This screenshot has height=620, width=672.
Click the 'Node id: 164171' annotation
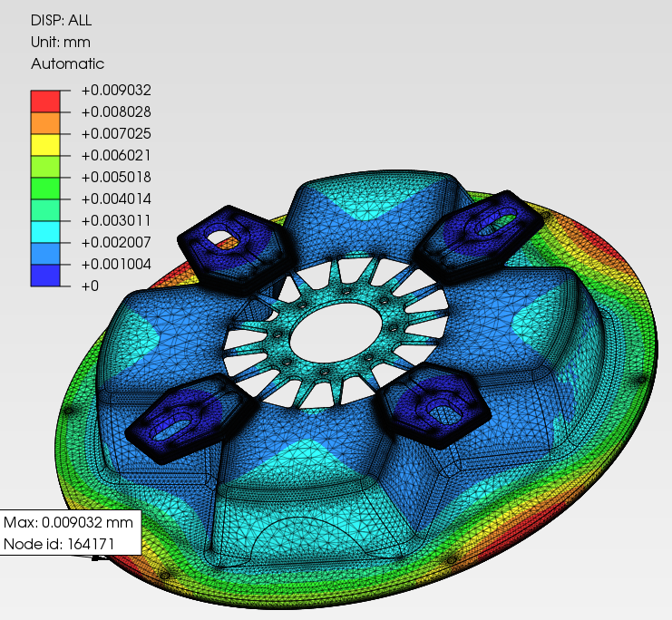pyautogui.click(x=59, y=544)
